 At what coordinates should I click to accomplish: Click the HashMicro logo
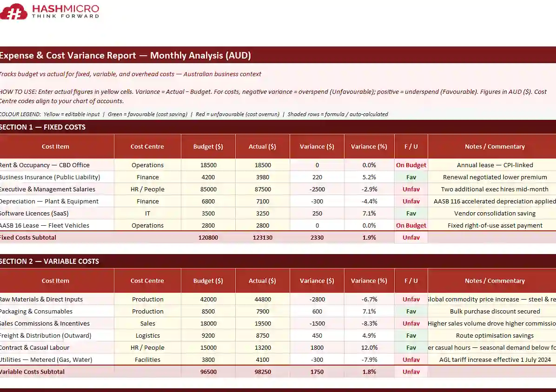(50, 11)
